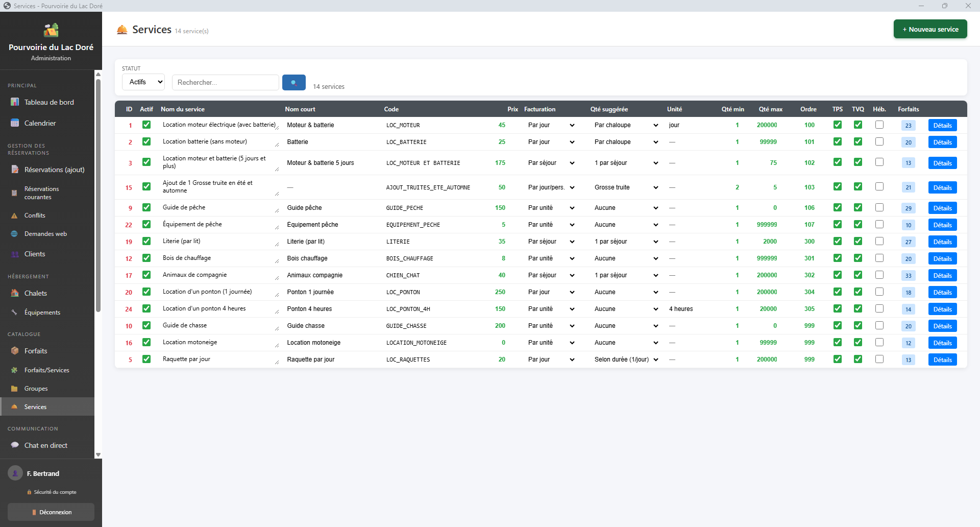Toggle TVQ checkbox for Location d'un ponton 4 heures
980x527 pixels.
pyautogui.click(x=858, y=308)
